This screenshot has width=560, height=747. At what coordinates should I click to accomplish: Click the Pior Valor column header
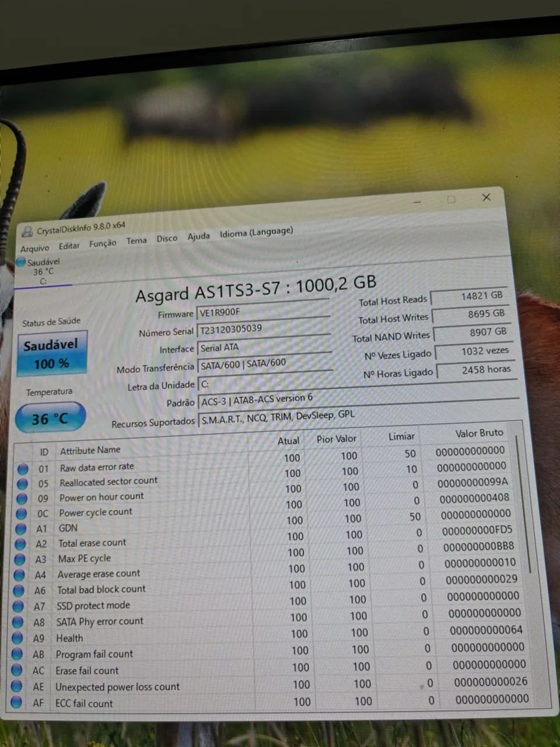click(x=337, y=438)
